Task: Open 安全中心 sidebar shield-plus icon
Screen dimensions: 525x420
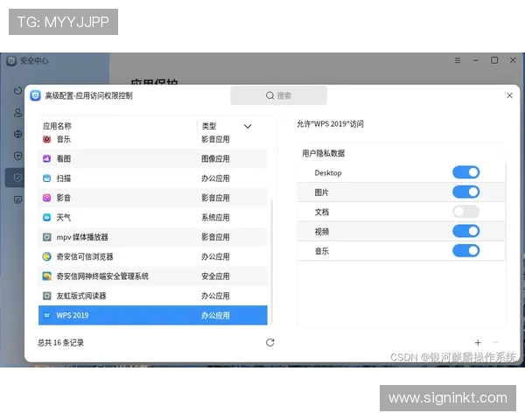Action: click(18, 156)
